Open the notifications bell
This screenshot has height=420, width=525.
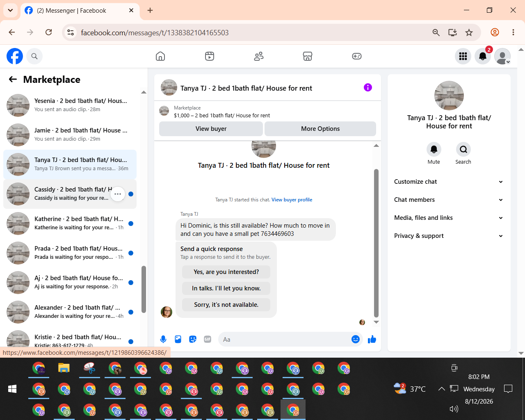click(x=483, y=56)
